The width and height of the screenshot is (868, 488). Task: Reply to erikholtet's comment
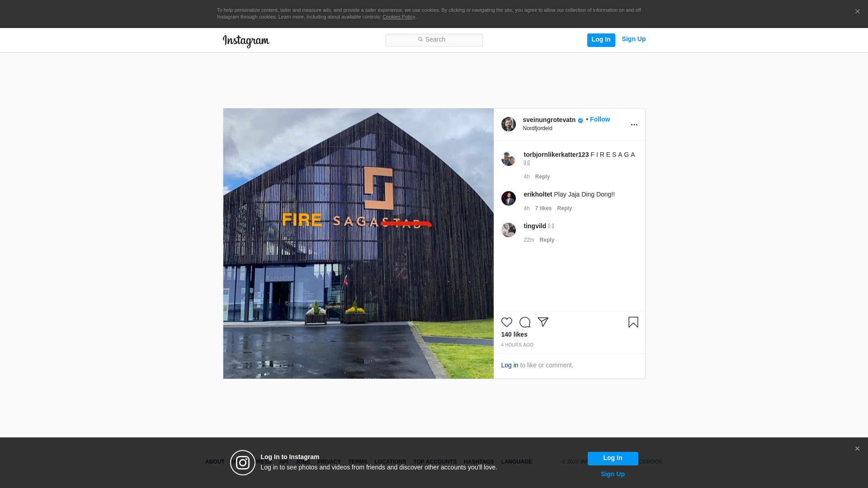click(564, 208)
